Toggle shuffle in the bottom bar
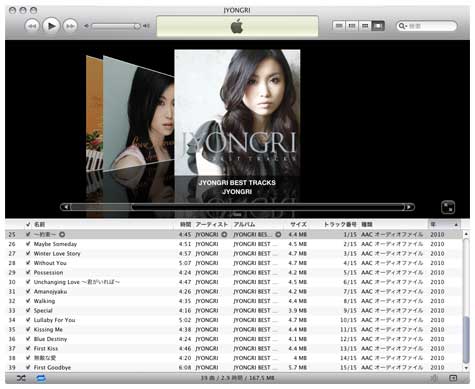The width and height of the screenshot is (475, 389). pyautogui.click(x=21, y=378)
